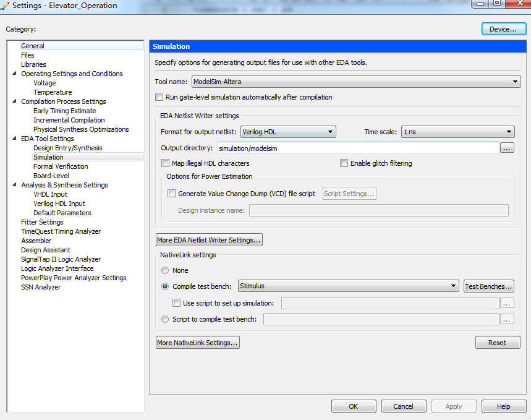Screen dimensions: 531x420
Task: Open More NativeLink Settings
Action: pos(198,343)
